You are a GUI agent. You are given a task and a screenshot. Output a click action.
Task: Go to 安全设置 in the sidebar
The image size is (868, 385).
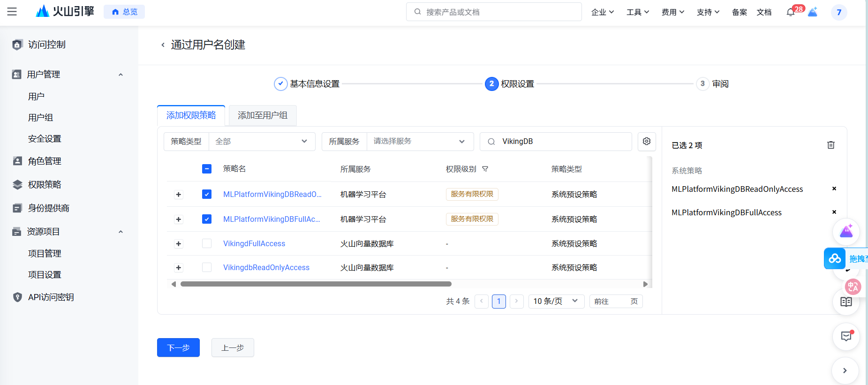[x=45, y=139]
